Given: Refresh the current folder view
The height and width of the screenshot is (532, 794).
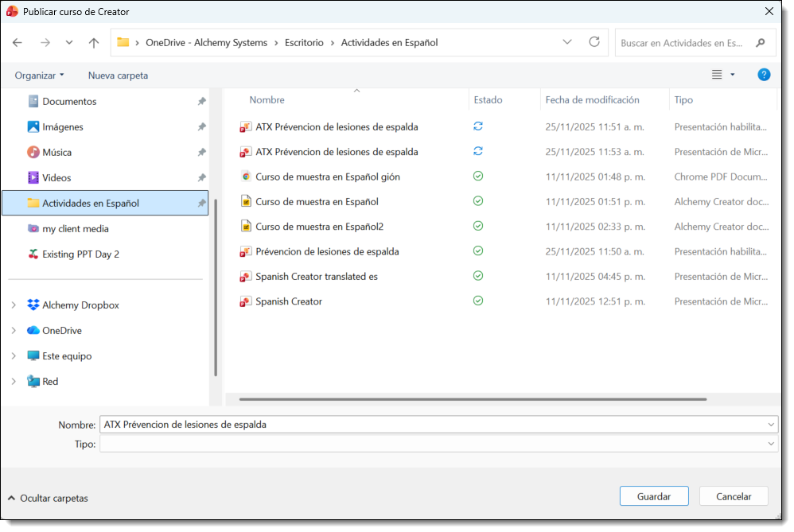Looking at the screenshot, I should [594, 42].
